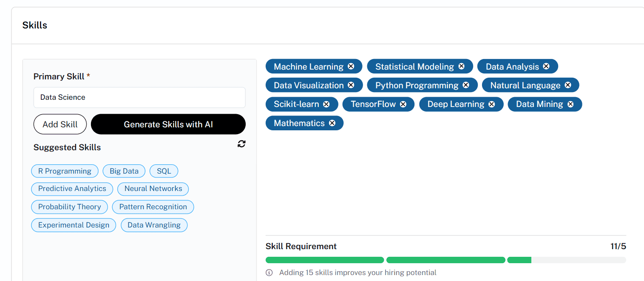This screenshot has height=281, width=644.
Task: Remove the Mathematics skill tag
Action: pyautogui.click(x=332, y=123)
